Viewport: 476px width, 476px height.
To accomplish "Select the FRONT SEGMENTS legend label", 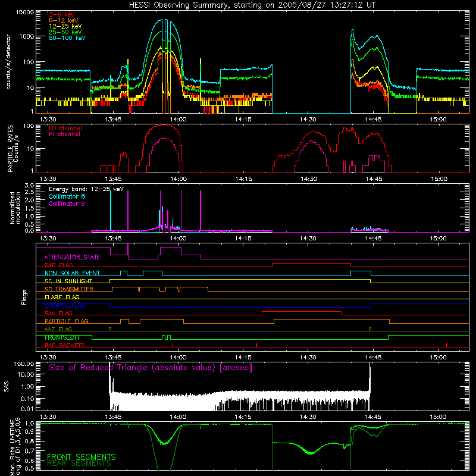I will tap(82, 457).
